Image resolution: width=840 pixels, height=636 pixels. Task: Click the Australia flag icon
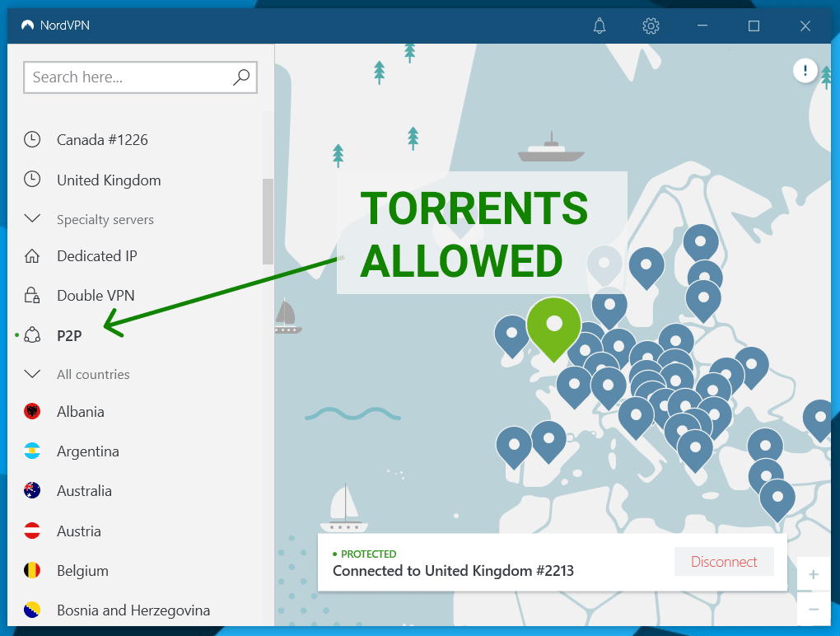click(32, 491)
